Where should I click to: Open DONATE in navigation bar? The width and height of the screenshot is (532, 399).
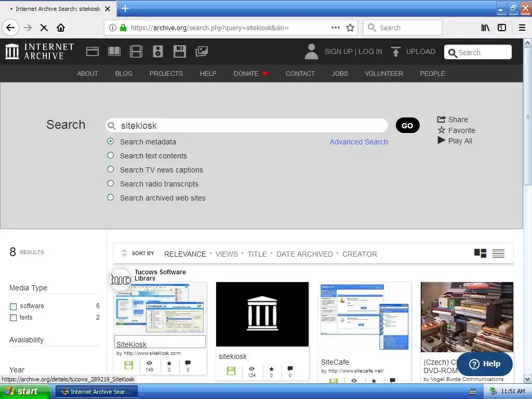pyautogui.click(x=251, y=74)
